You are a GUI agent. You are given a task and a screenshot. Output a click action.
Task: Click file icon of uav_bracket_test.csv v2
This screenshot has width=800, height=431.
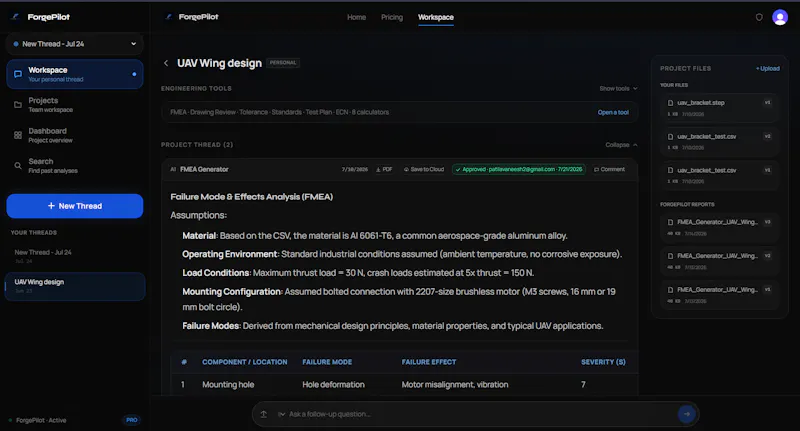pyautogui.click(x=670, y=137)
